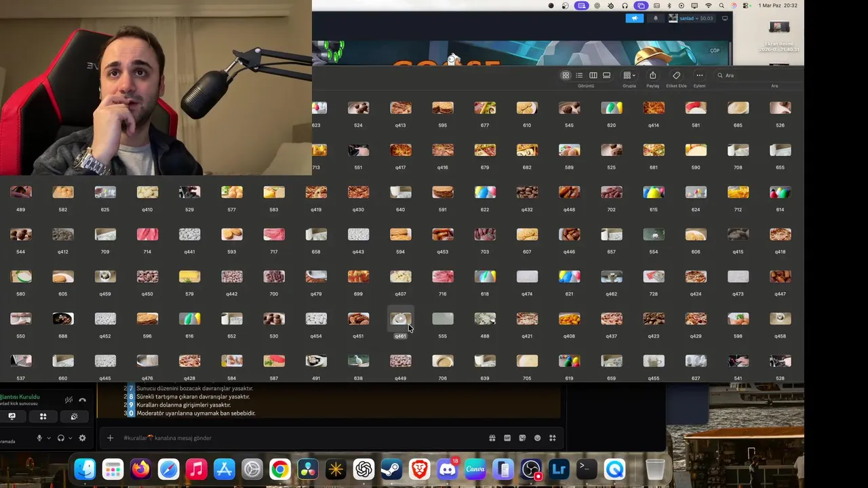Select the image file 688
The image size is (868, 488).
(63, 319)
